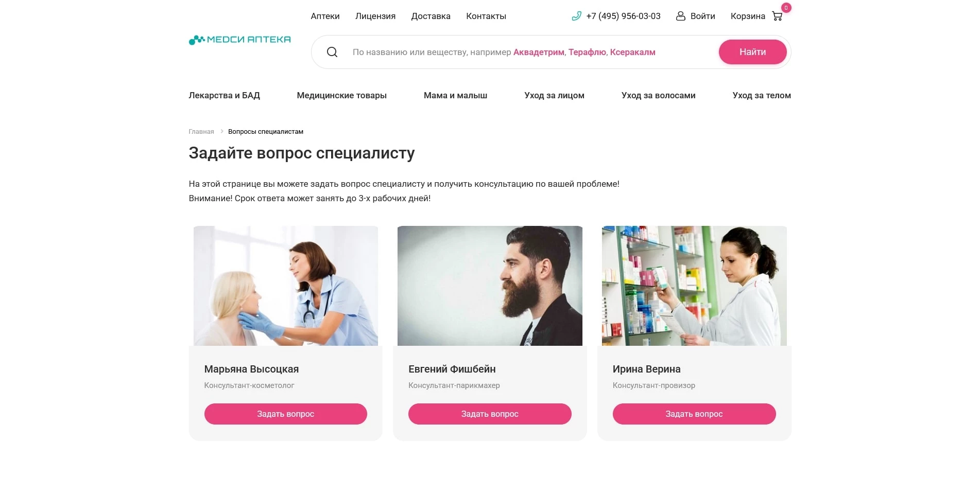The width and height of the screenshot is (980, 477).
Task: Open the Евгений Фишбейн photo thumbnail
Action: click(x=490, y=286)
